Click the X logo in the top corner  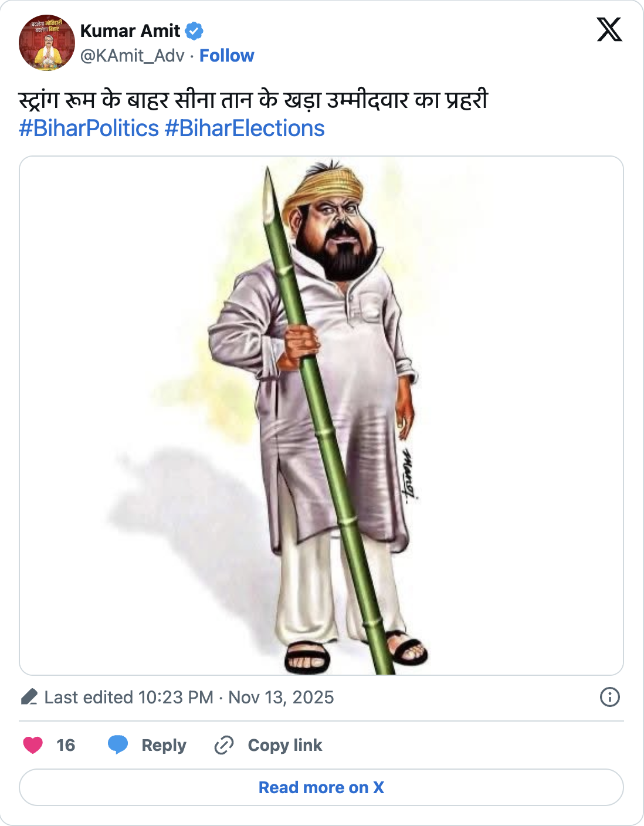click(x=609, y=29)
